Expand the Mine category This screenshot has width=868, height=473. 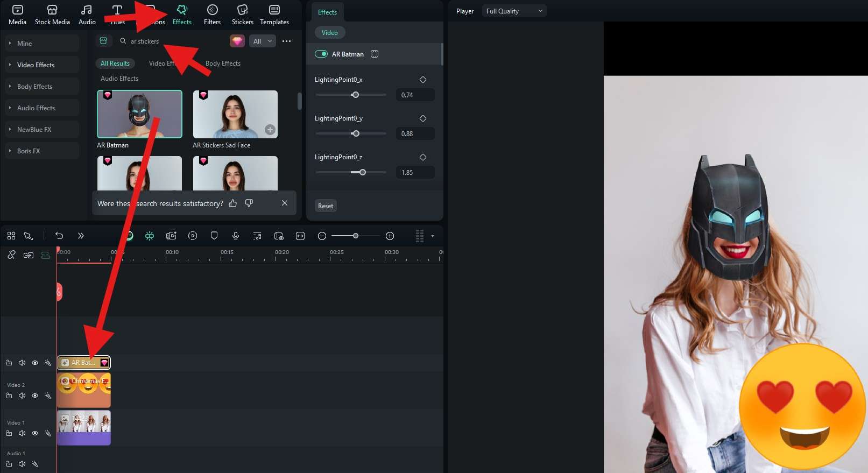click(41, 43)
